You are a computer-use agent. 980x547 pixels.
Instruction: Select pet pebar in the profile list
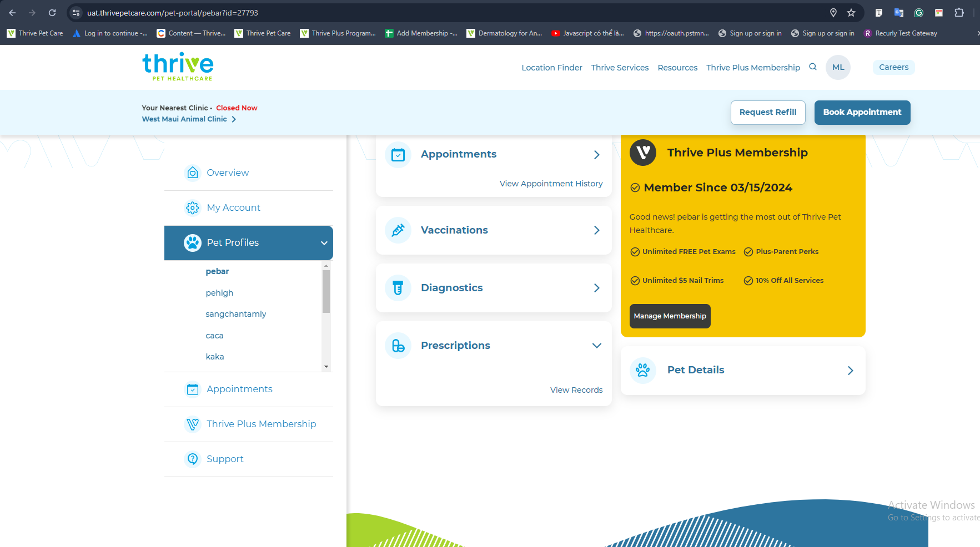(217, 271)
